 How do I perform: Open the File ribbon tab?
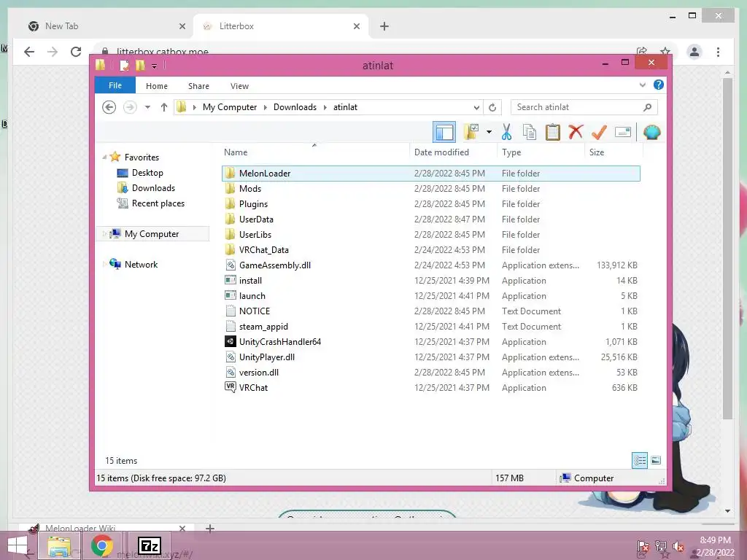coord(115,85)
